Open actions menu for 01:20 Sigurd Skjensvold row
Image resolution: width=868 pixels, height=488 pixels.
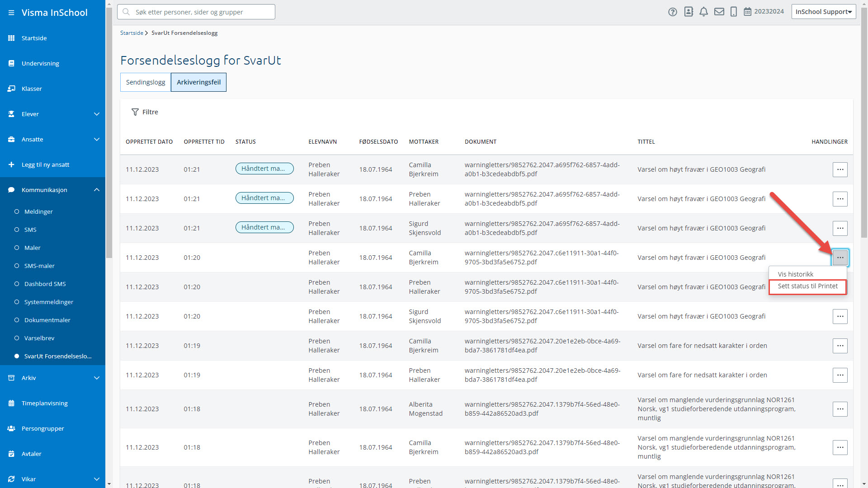tap(840, 316)
